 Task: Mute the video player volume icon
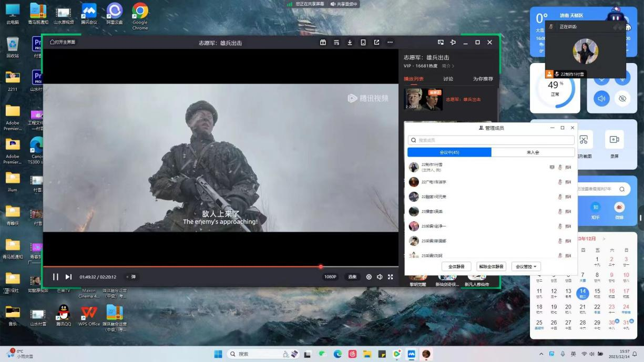point(380,277)
